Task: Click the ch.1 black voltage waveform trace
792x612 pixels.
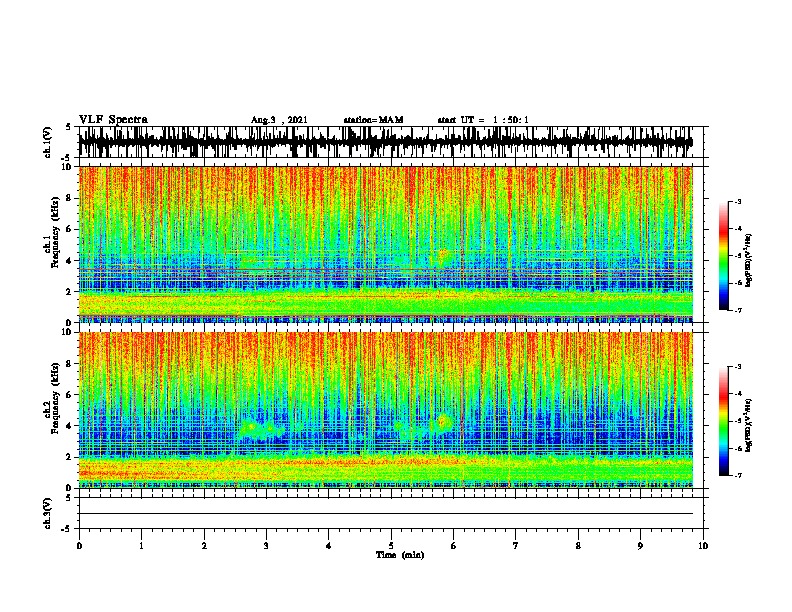Action: (x=385, y=142)
